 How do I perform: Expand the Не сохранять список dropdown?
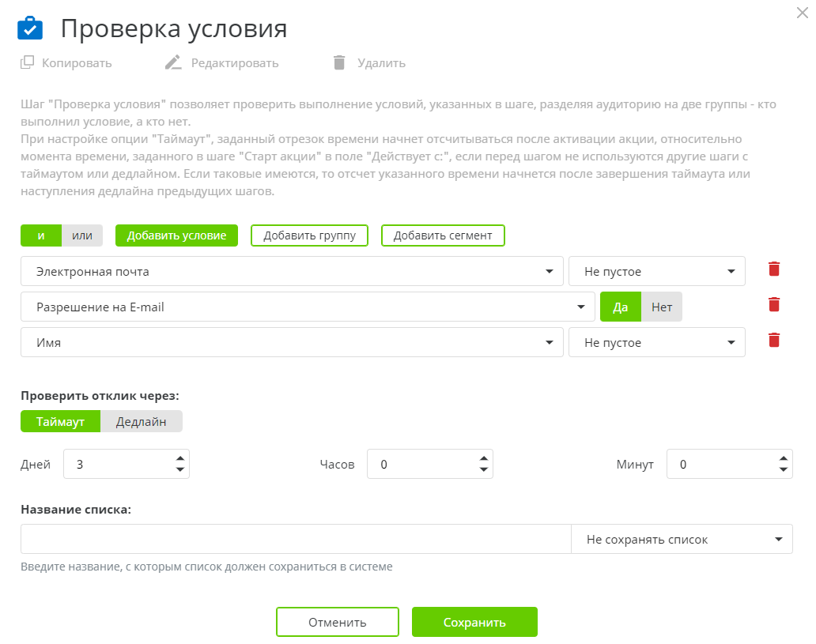pyautogui.click(x=682, y=538)
